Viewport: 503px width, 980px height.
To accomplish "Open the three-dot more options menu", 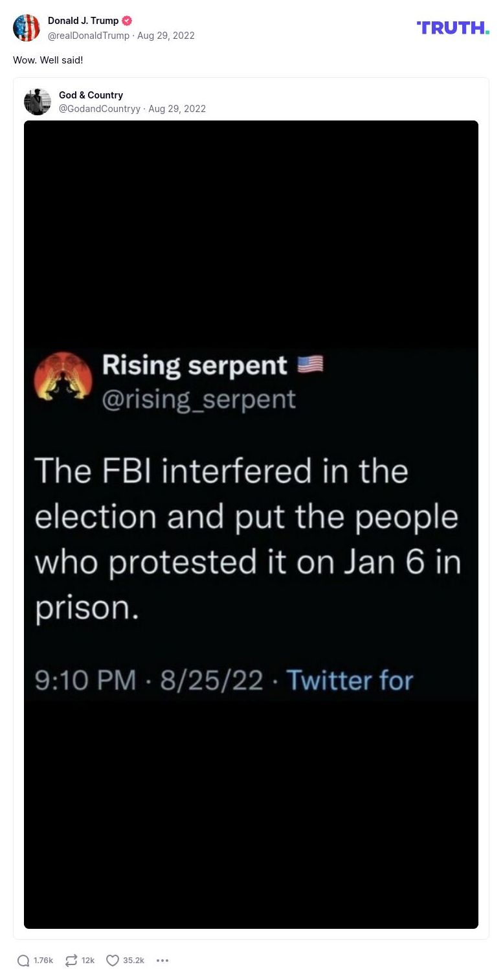I will 162,961.
